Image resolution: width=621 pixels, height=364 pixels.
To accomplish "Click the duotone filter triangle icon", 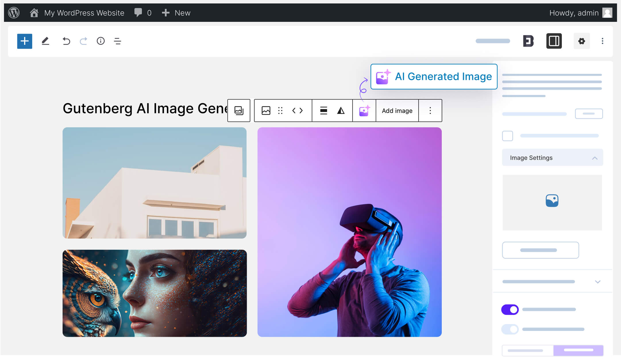I will coord(340,111).
